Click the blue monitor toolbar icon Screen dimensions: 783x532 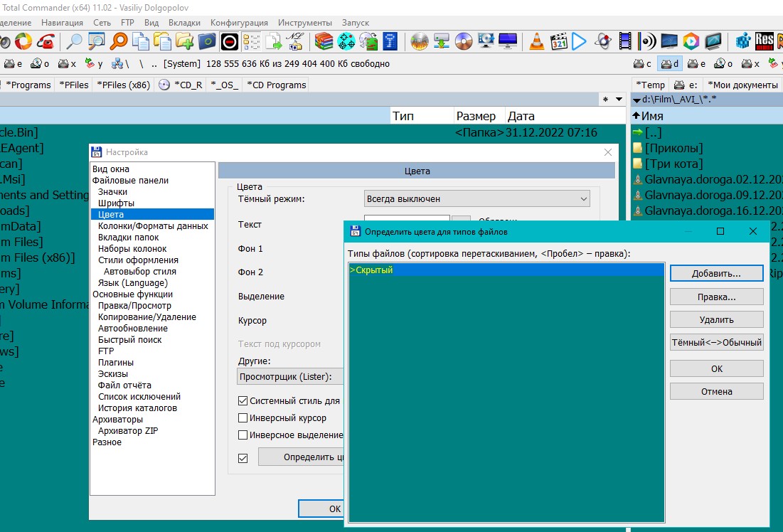click(508, 41)
